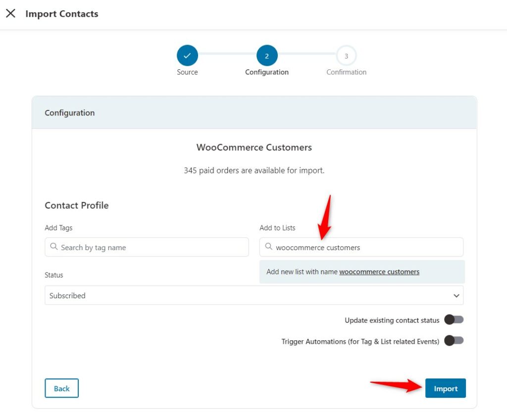Click the '345 paid orders are available' text
Screen dimensions: 507x420
254,170
